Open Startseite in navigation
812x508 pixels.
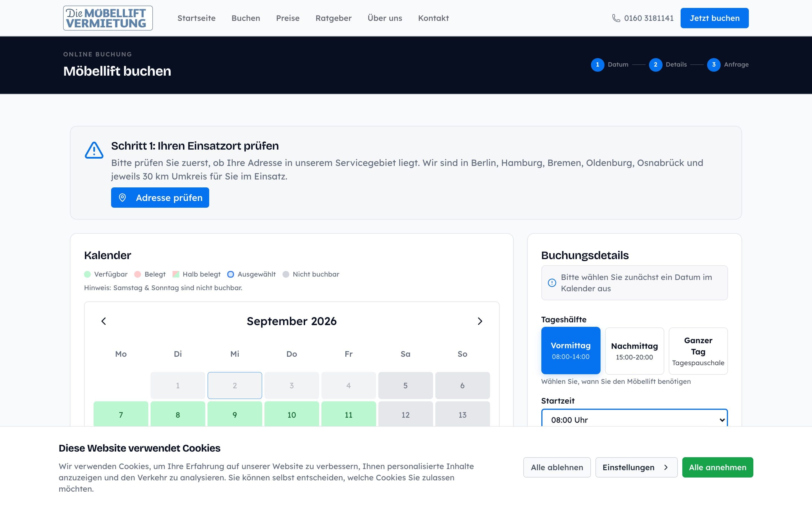[196, 18]
